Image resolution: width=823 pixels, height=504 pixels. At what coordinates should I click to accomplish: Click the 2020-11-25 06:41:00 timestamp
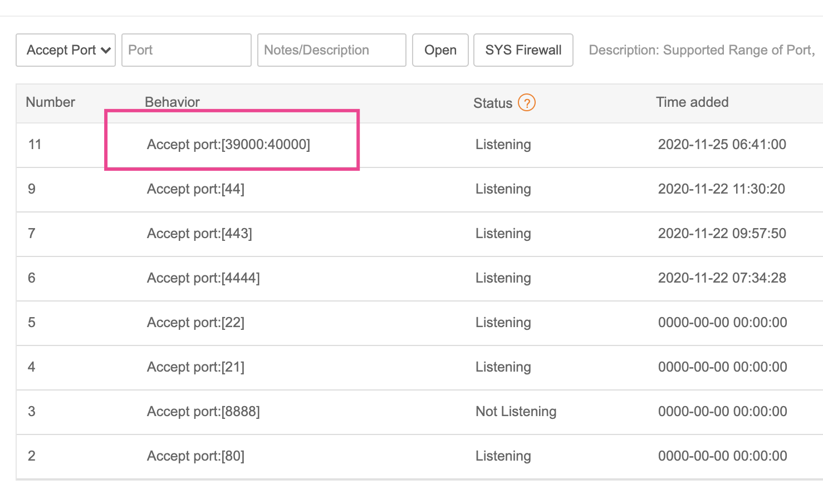pos(722,145)
